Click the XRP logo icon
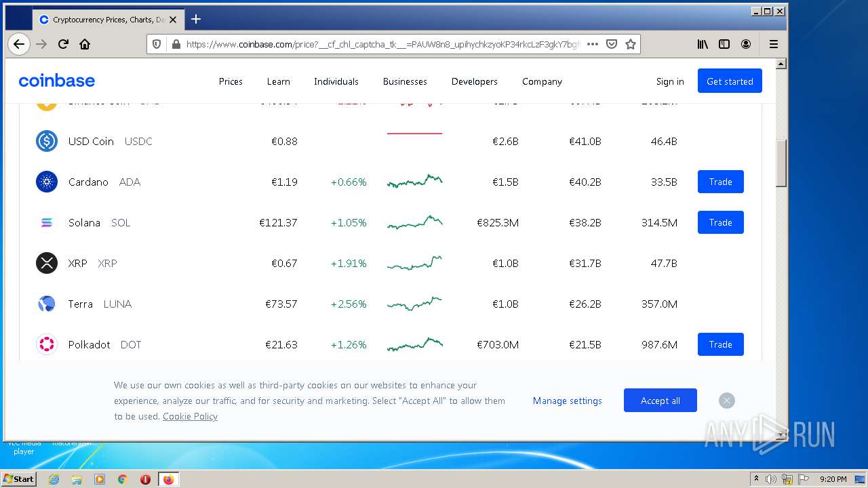 [47, 263]
